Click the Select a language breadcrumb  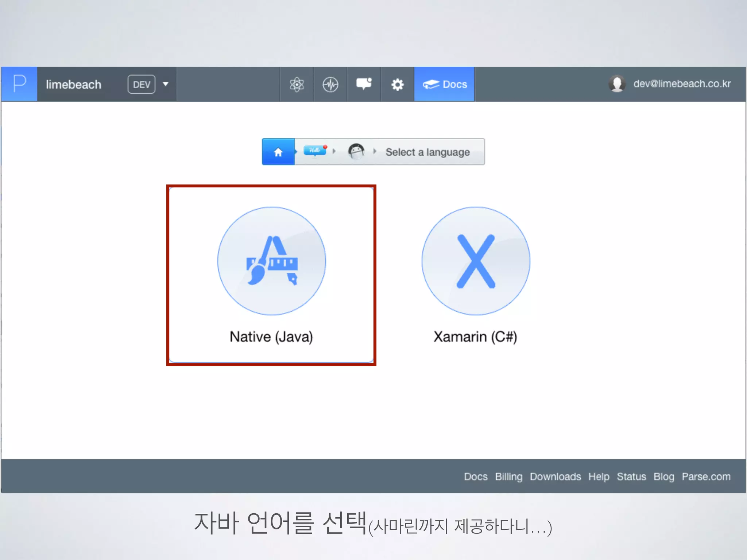tap(428, 152)
